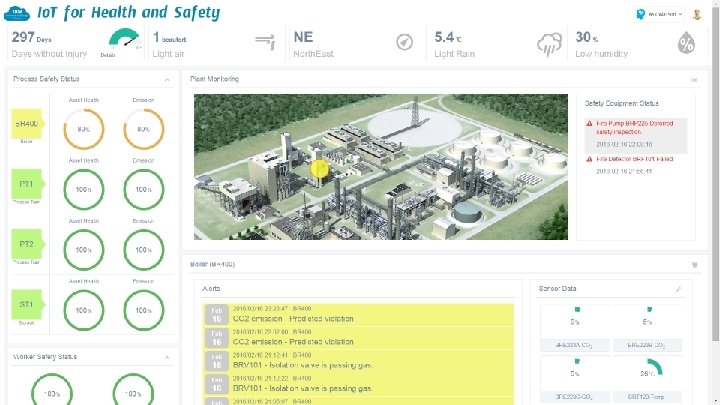Open the days without injury gauge
The image size is (720, 405).
tap(124, 40)
